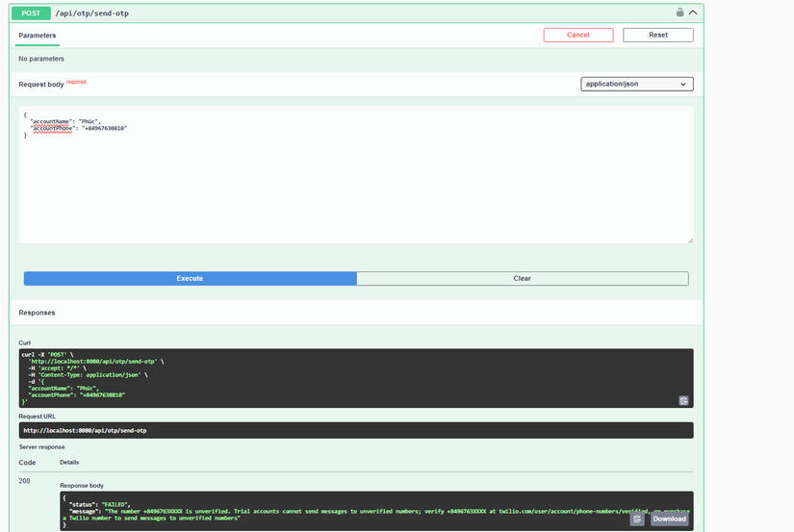Cancel the try-it-out mode
Screen dimensions: 794x532
tap(578, 35)
